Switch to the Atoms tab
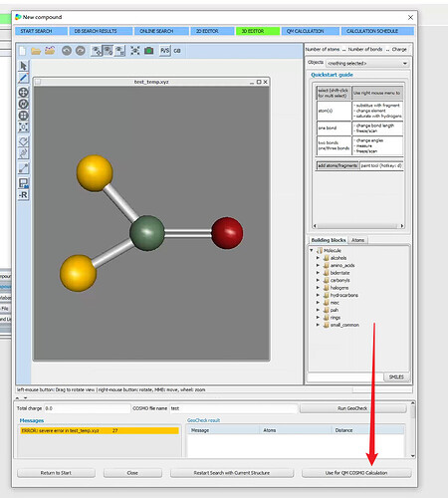Viewport: 448px width, 498px height. [x=357, y=240]
